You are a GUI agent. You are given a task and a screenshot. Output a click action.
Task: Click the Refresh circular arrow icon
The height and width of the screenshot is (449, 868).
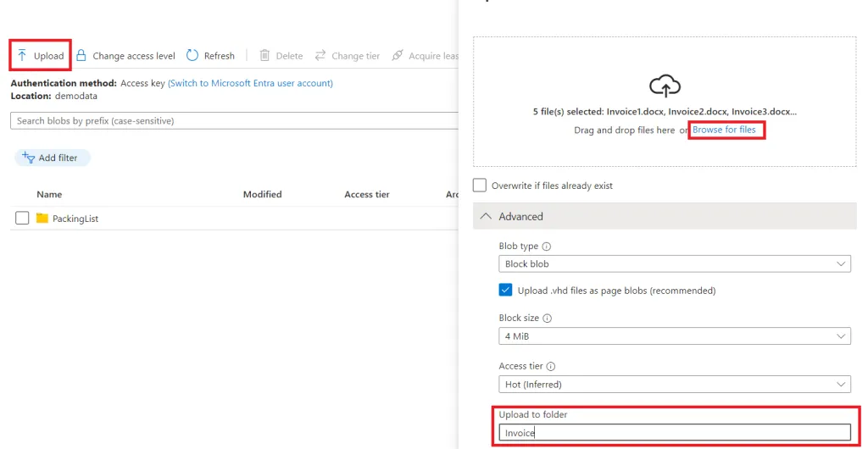[x=192, y=55]
